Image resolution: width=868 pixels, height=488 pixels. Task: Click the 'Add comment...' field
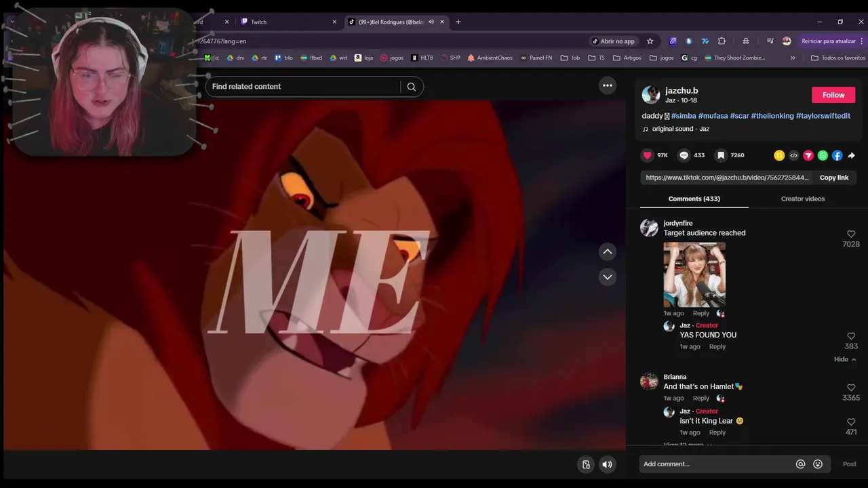pyautogui.click(x=715, y=464)
